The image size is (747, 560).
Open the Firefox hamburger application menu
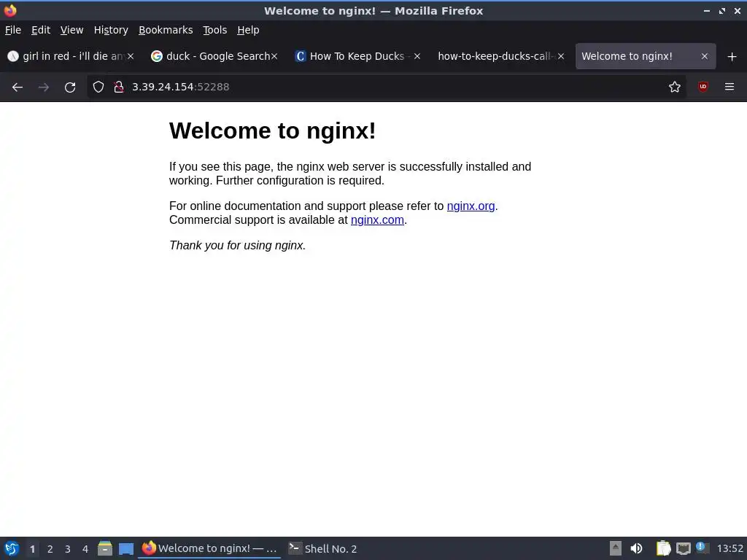[x=729, y=87]
